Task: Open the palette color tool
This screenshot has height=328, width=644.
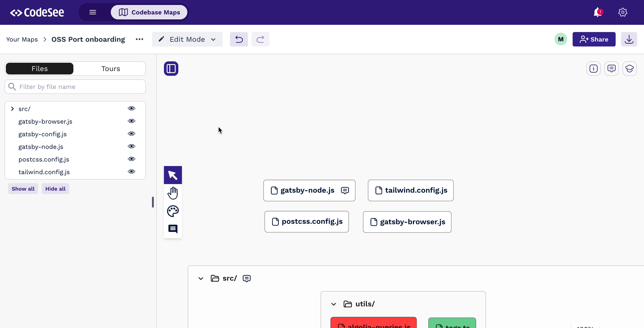Action: [x=173, y=211]
